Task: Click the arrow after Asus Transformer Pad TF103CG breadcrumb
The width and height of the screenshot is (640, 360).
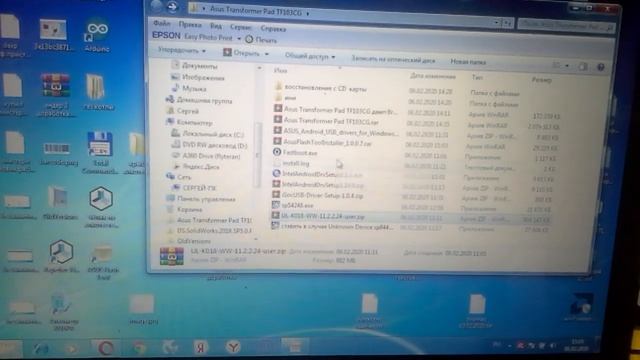Action: point(308,13)
